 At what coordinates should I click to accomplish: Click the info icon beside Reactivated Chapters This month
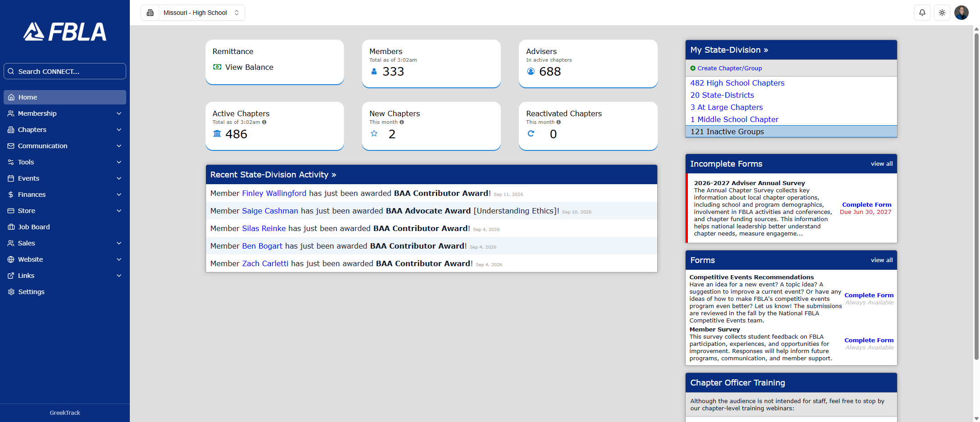tap(559, 122)
